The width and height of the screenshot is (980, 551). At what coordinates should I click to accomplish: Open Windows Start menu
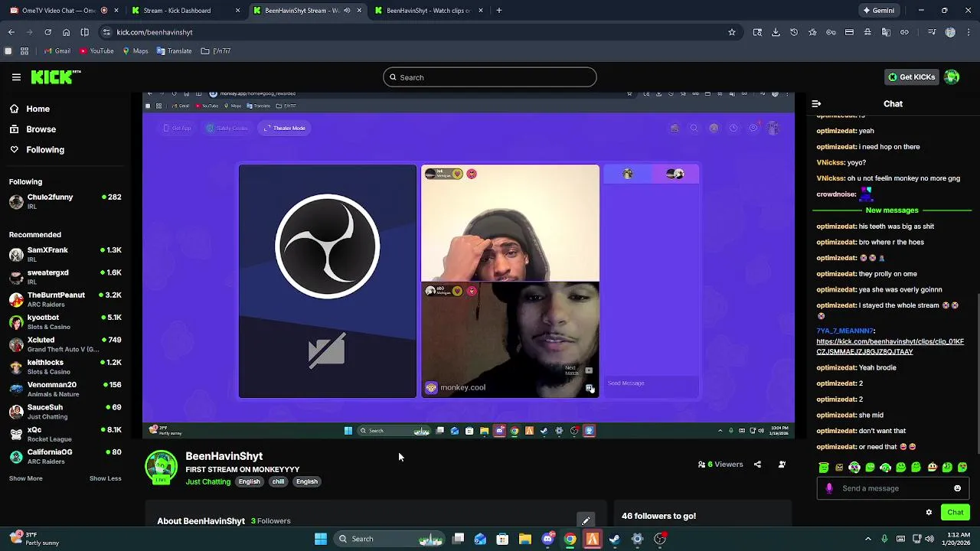click(x=321, y=539)
